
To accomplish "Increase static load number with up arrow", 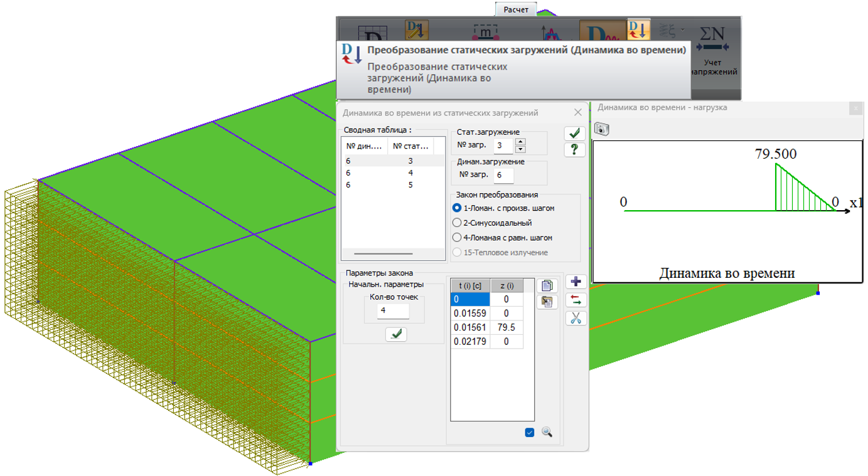I will click(x=520, y=142).
